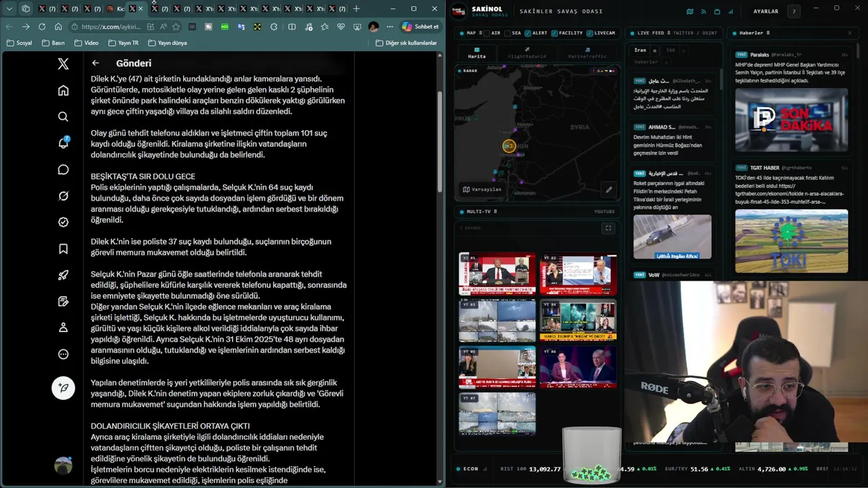868x488 pixels.
Task: Open the browser home page icon
Action: [58, 26]
